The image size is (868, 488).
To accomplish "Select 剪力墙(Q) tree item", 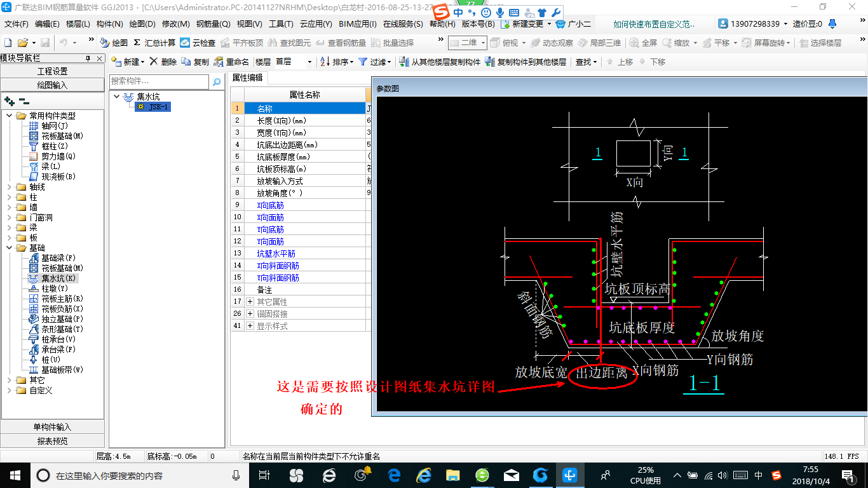I will [x=52, y=156].
